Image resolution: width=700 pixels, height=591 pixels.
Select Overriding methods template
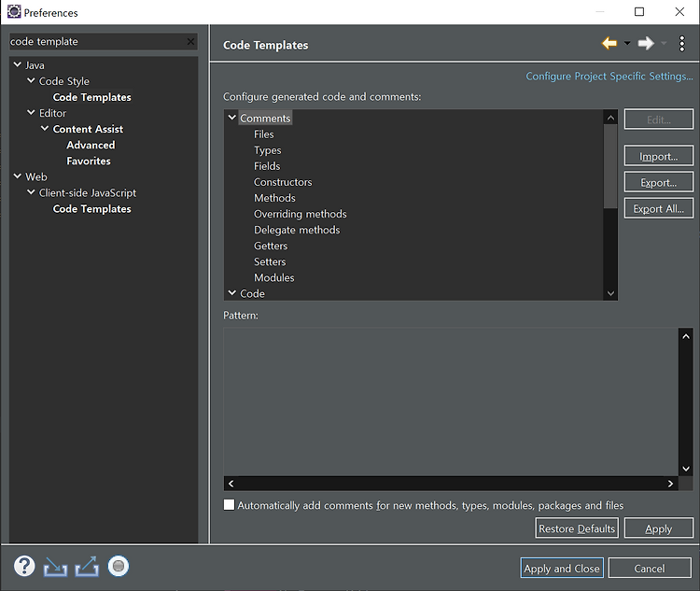300,214
